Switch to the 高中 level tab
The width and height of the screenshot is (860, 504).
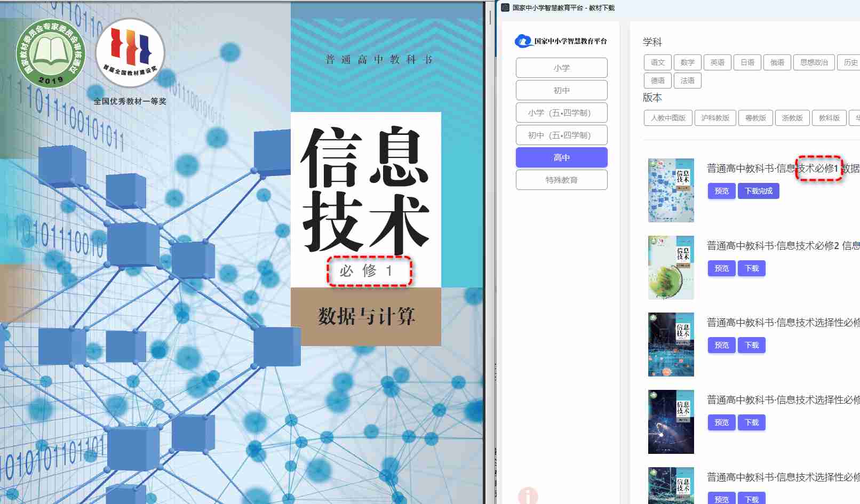(561, 157)
